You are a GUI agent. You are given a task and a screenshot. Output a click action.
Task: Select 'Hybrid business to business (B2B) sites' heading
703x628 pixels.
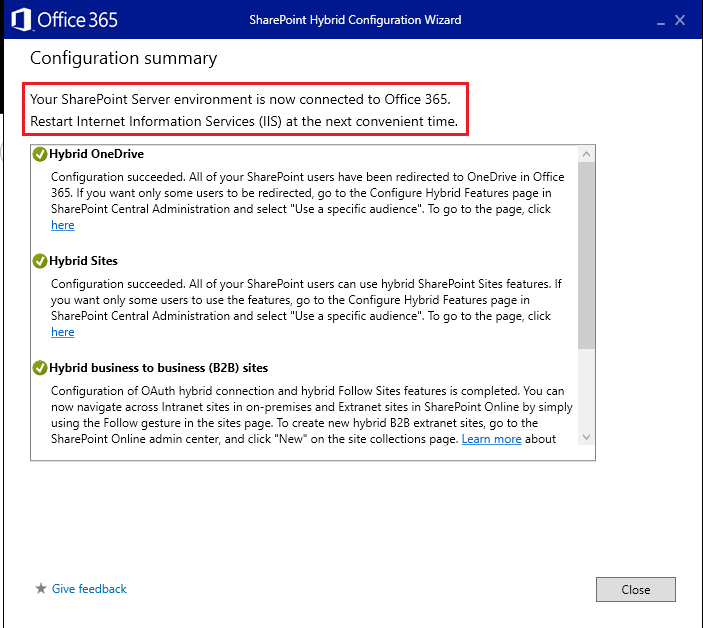point(159,368)
